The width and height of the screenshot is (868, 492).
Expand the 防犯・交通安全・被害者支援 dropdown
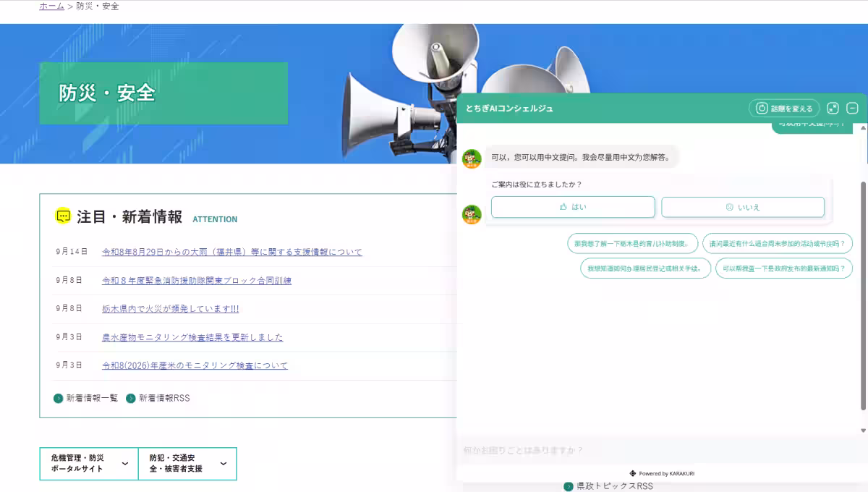(x=187, y=464)
